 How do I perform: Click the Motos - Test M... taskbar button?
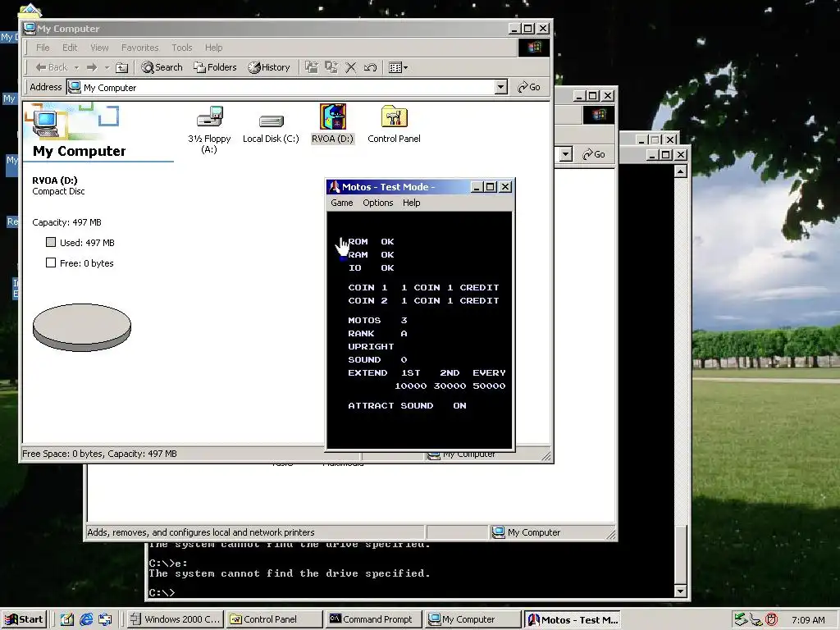[572, 620]
